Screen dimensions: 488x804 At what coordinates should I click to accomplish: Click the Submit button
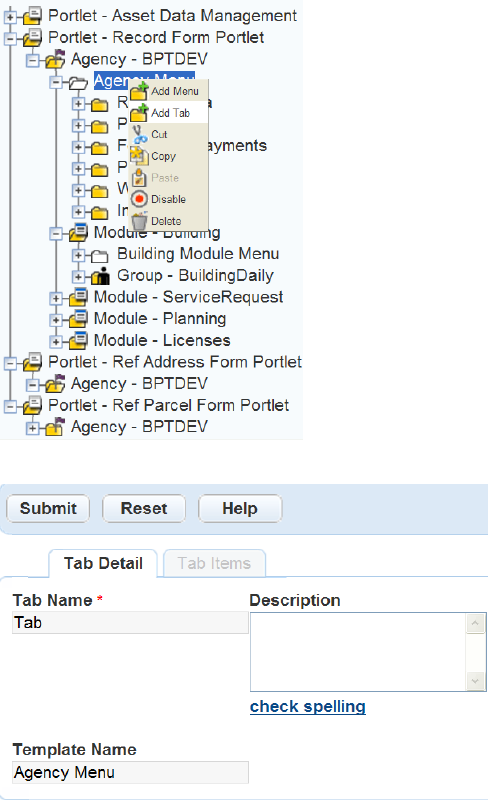pyautogui.click(x=48, y=509)
